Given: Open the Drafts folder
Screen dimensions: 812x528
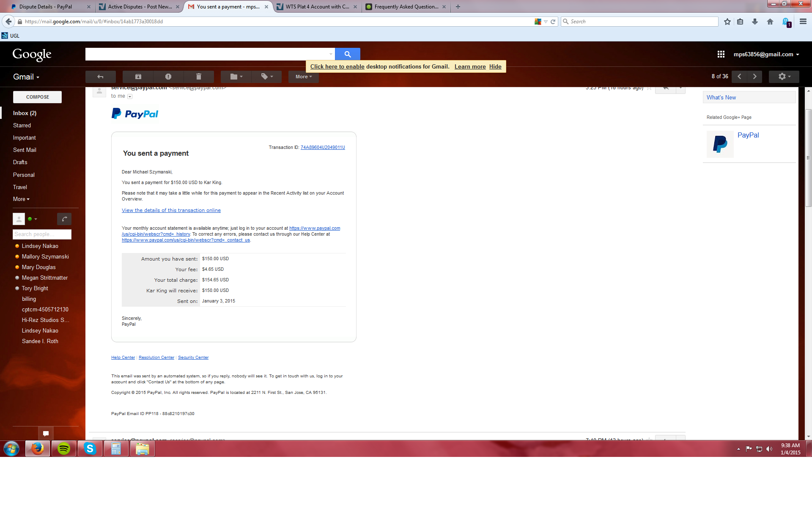Looking at the screenshot, I should 20,162.
